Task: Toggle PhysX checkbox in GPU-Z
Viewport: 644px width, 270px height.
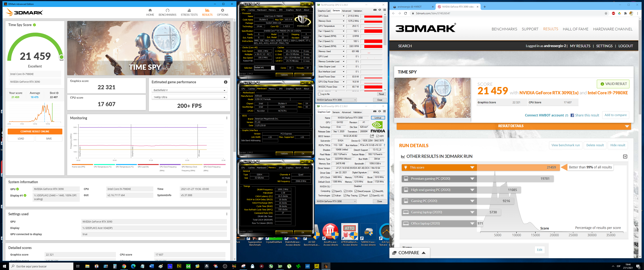Action: [x=360, y=196]
